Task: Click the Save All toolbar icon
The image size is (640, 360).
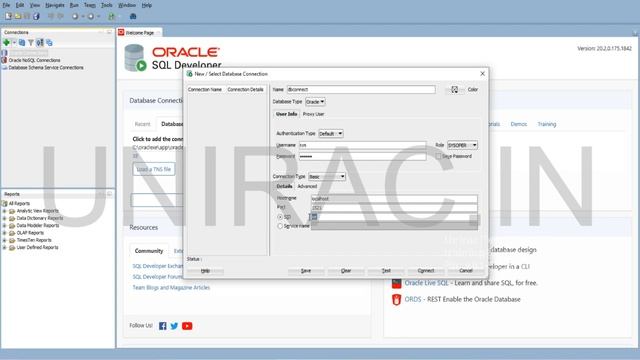Action: pos(36,16)
